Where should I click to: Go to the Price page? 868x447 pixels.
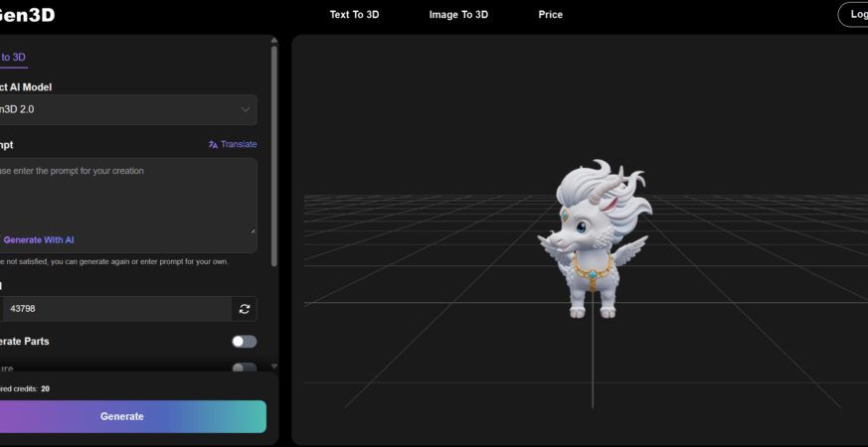click(x=550, y=15)
